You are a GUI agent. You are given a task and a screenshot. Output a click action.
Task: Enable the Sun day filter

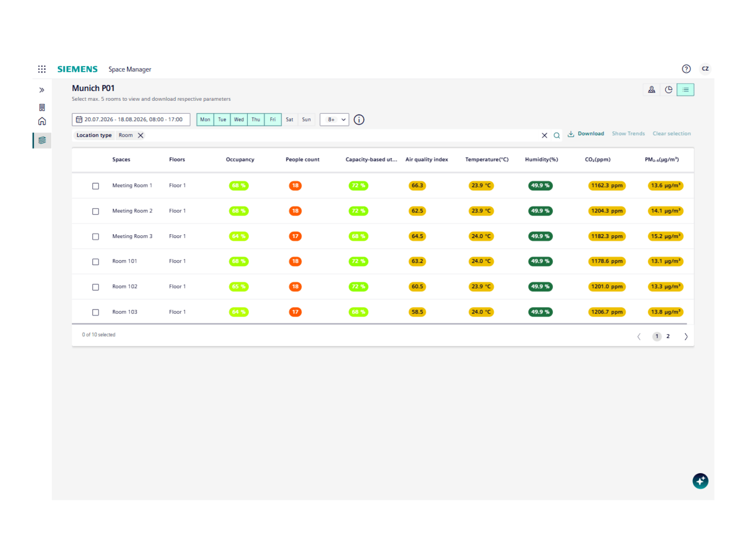click(306, 119)
